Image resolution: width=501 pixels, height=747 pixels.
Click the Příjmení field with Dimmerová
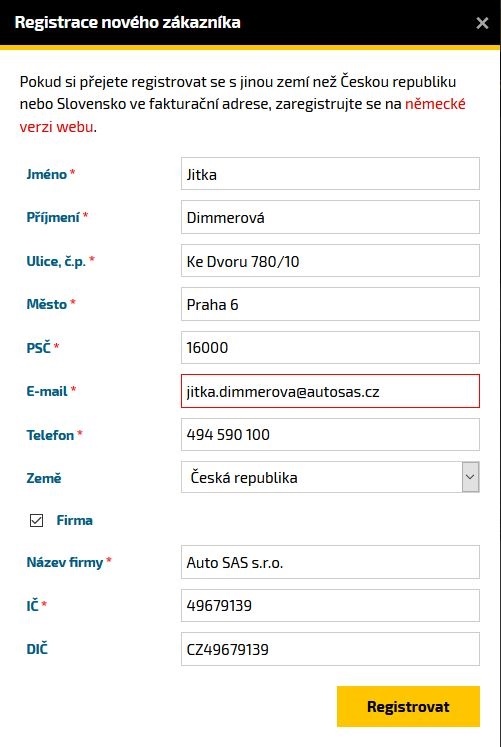click(330, 217)
